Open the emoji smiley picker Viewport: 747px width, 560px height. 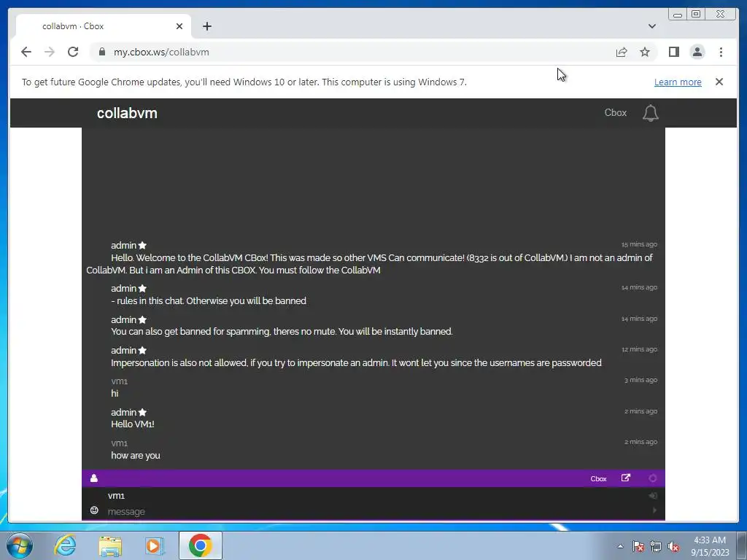[x=94, y=510]
